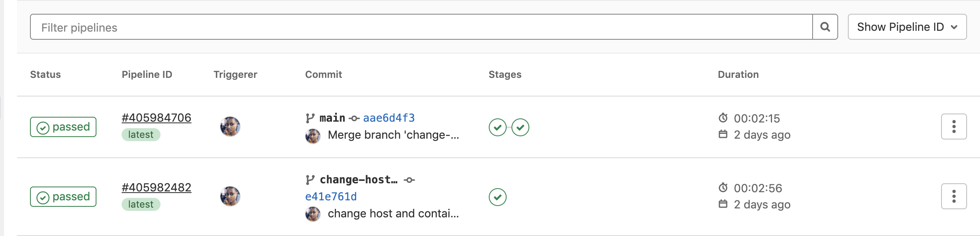
Task: Click the passed badge on pipeline #405982482
Action: (x=63, y=196)
